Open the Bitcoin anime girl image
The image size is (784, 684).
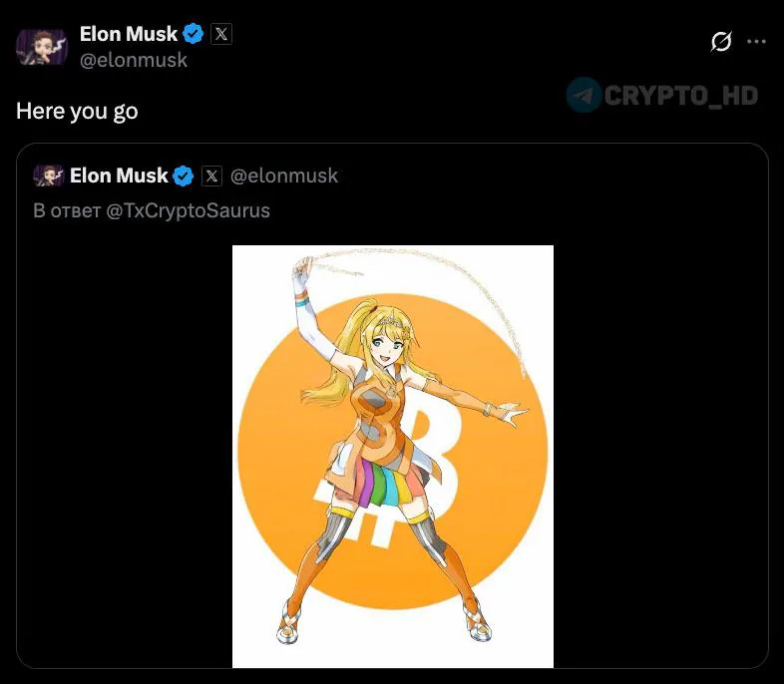point(392,456)
